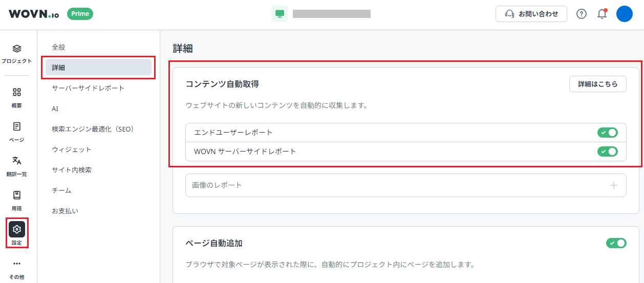644x283 pixels.
Task: Click the green monitor project icon
Action: 280,14
